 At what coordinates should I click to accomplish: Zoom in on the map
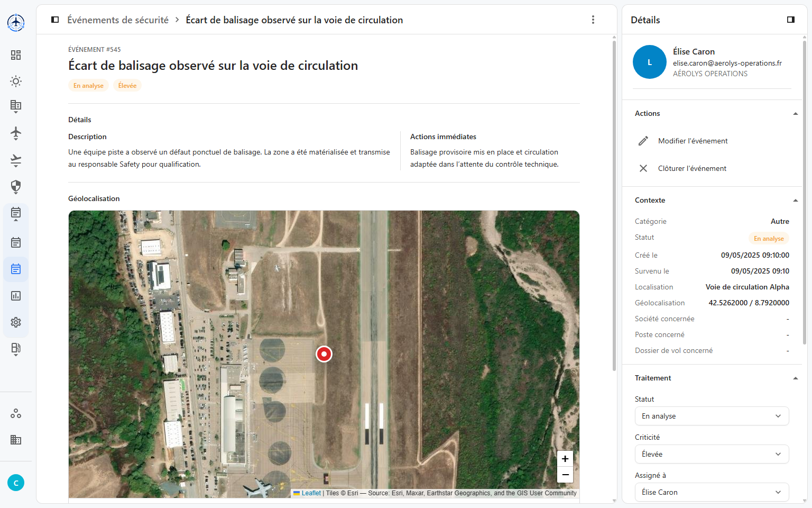click(x=565, y=459)
